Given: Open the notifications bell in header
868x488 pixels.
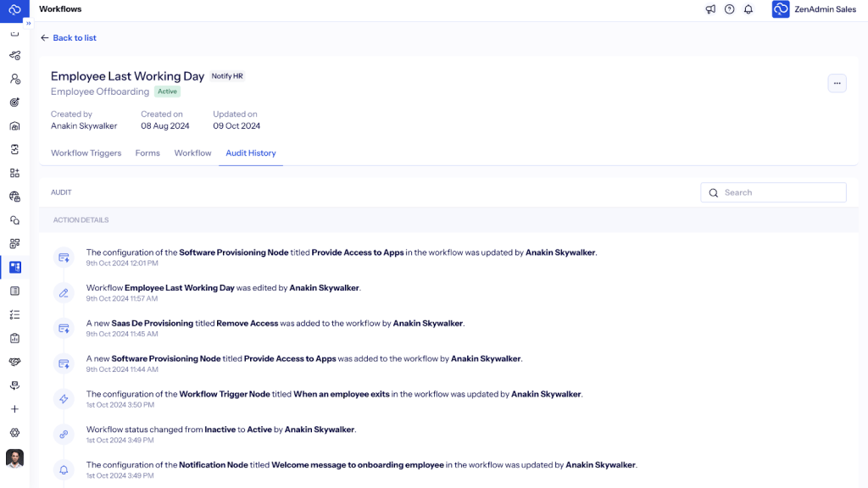Looking at the screenshot, I should tap(748, 9).
